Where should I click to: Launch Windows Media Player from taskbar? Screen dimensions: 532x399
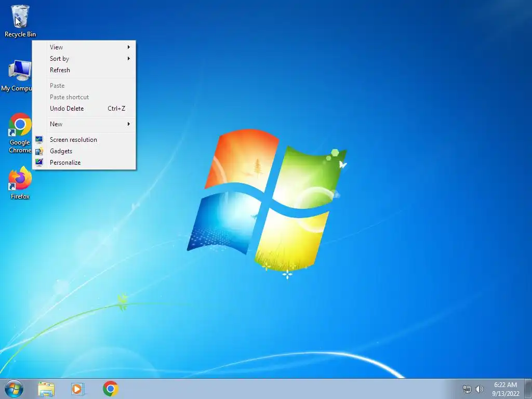coord(78,389)
